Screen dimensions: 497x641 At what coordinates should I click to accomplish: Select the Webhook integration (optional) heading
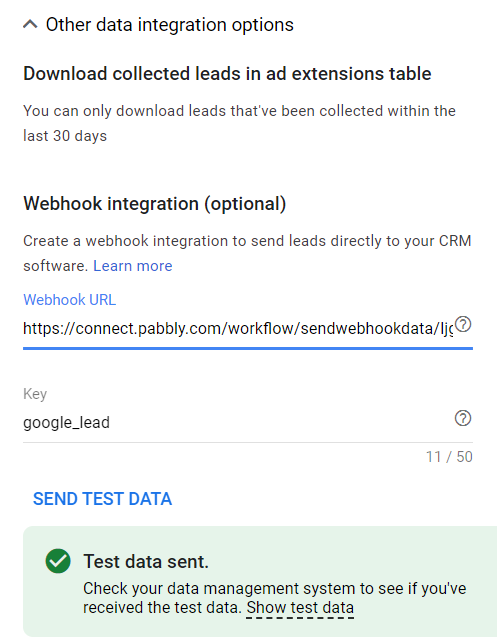(154, 204)
